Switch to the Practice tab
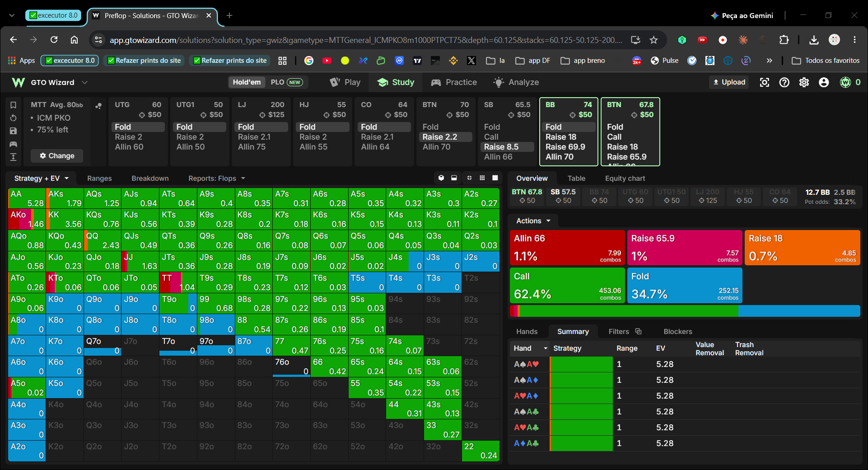The image size is (868, 470). 454,82
